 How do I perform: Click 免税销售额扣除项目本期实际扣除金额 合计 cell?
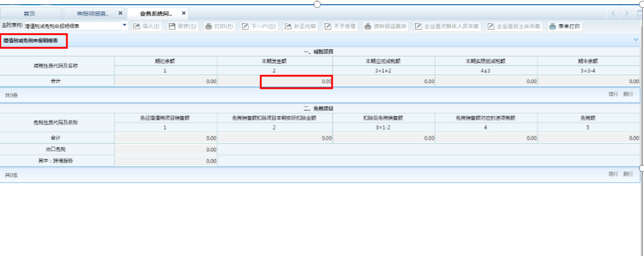[x=275, y=138]
